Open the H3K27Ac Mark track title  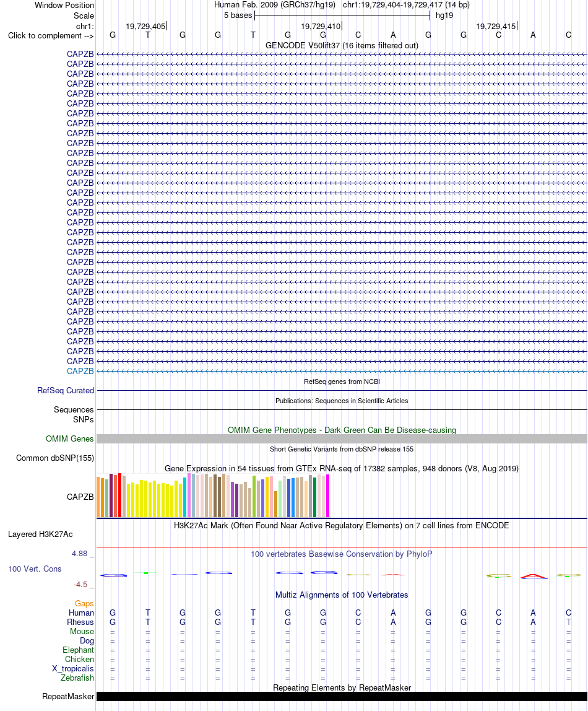342,526
